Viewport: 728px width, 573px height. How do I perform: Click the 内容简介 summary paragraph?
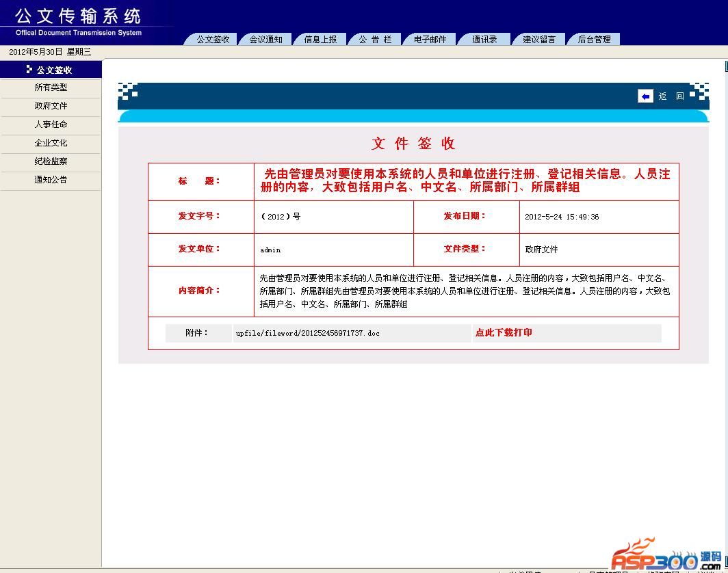coord(465,291)
